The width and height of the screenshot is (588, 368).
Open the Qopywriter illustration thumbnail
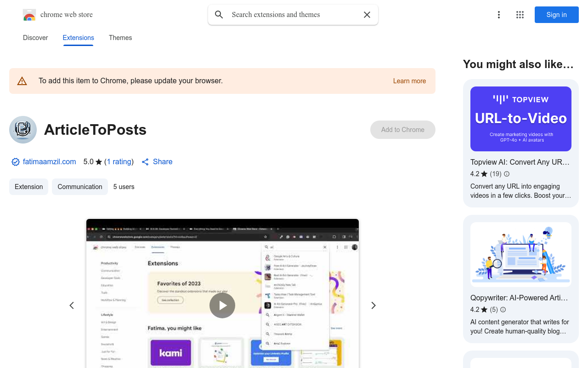coord(521,254)
